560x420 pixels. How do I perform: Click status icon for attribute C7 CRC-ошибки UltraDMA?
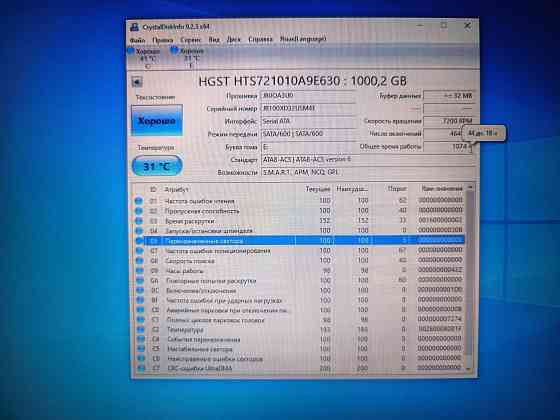click(x=141, y=368)
